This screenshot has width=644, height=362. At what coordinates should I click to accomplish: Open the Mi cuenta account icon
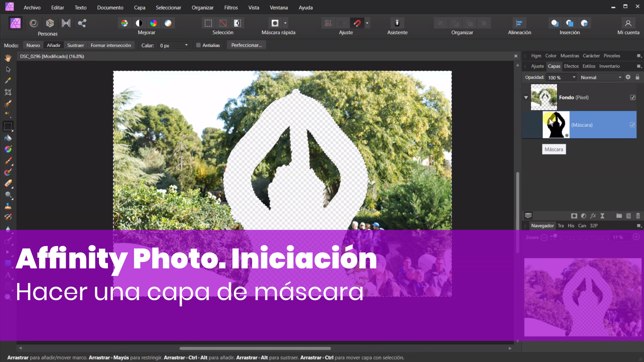(x=628, y=23)
